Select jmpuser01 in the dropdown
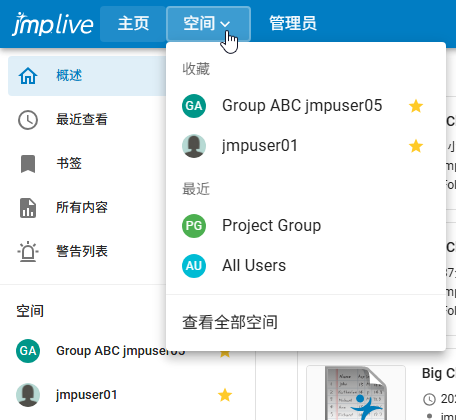Screen dimensions: 456x420 (260, 146)
